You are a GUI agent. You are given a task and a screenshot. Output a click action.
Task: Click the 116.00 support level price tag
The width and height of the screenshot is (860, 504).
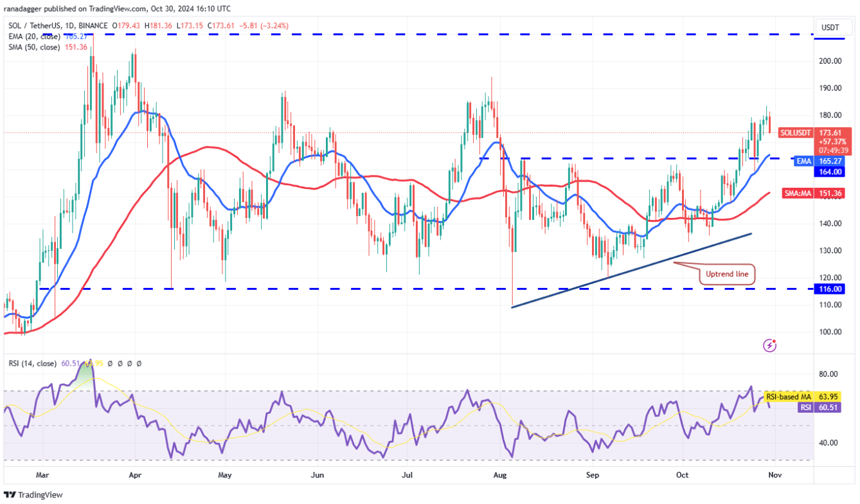(x=830, y=289)
